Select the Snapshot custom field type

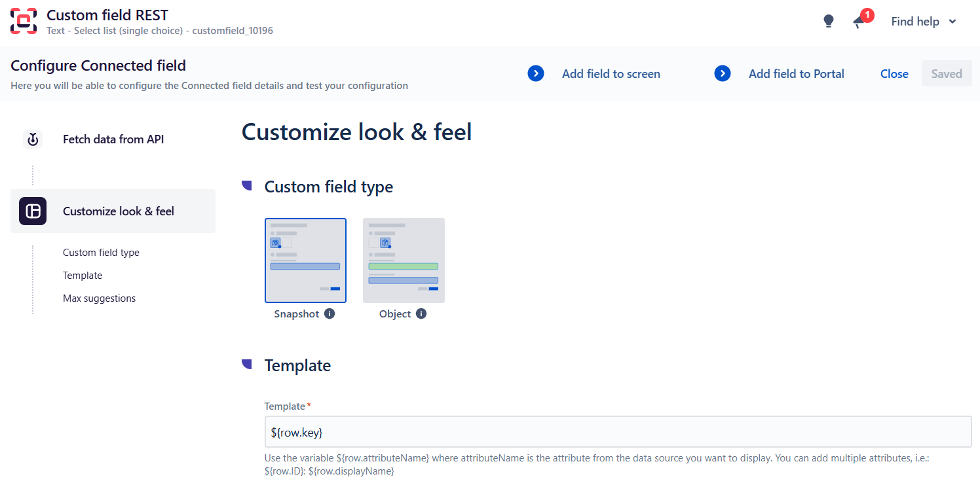click(305, 260)
